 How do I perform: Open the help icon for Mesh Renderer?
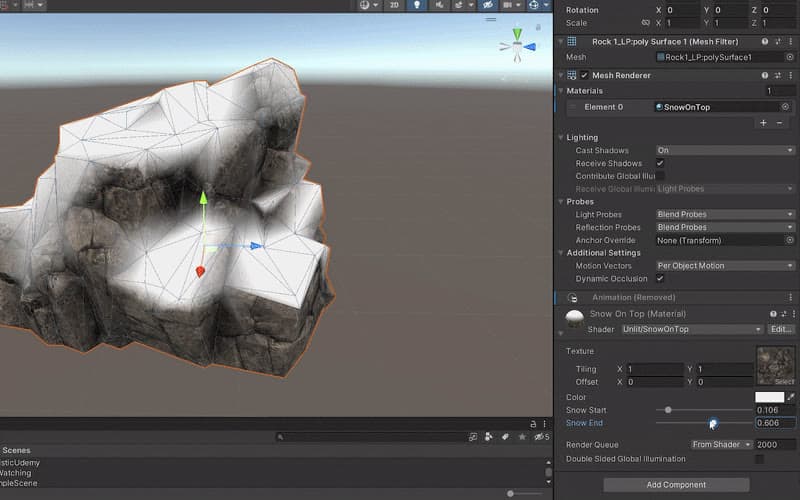tap(764, 75)
